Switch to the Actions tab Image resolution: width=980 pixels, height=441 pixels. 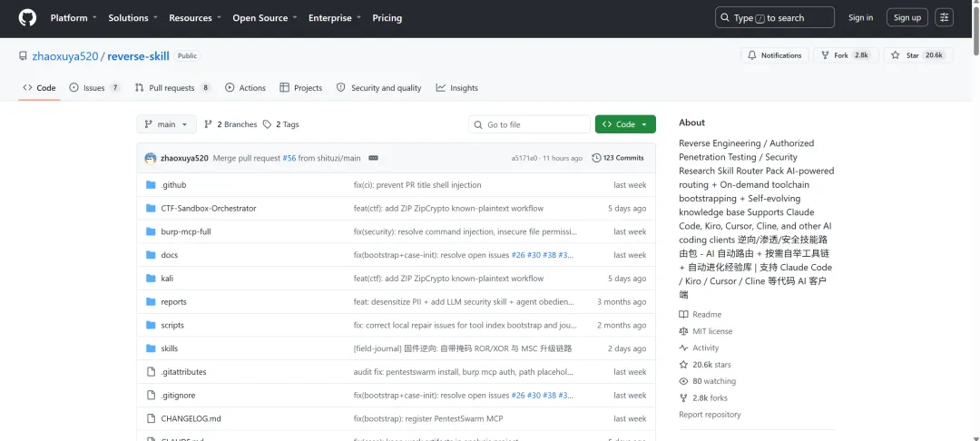coord(246,88)
